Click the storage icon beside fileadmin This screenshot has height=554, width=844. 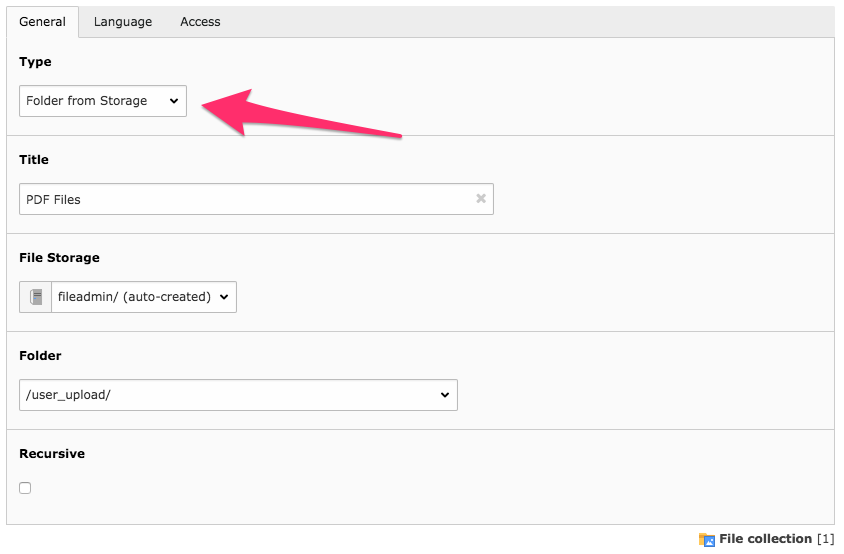pos(36,297)
